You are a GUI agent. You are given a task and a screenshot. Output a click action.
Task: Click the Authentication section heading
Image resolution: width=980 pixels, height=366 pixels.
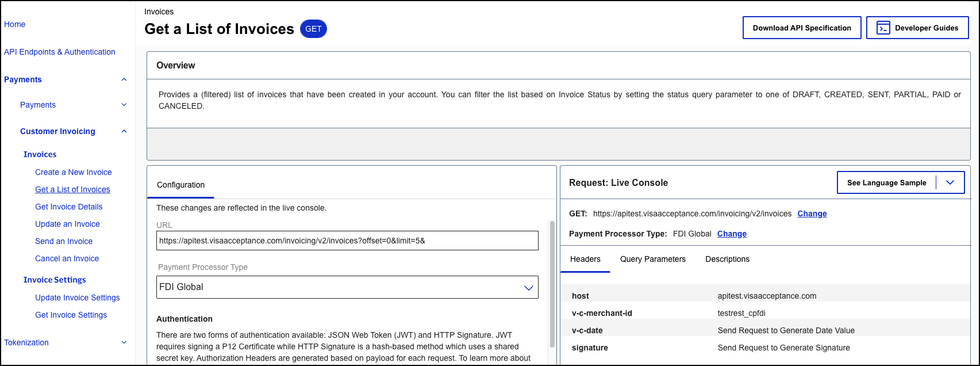(x=185, y=319)
